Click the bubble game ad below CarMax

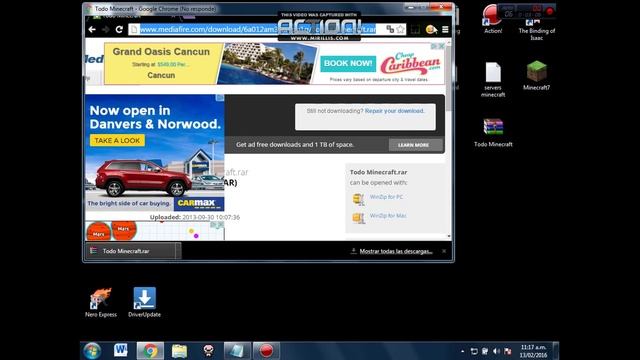(154, 231)
